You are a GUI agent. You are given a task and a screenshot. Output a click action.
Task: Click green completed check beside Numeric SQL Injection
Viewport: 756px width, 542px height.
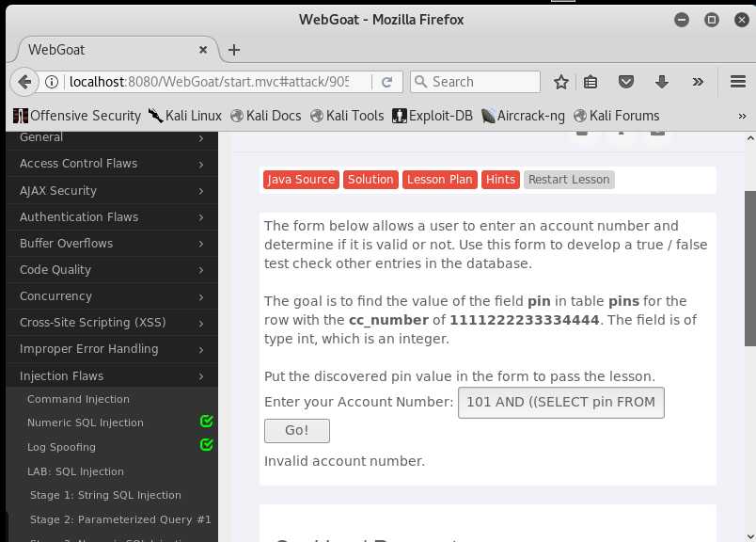(x=206, y=421)
